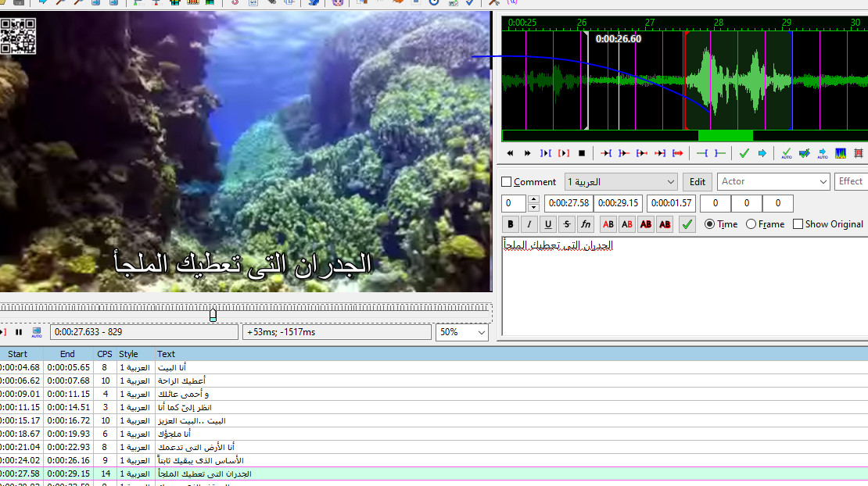Image resolution: width=868 pixels, height=486 pixels.
Task: Set secondary color (second AB button)
Action: (626, 224)
